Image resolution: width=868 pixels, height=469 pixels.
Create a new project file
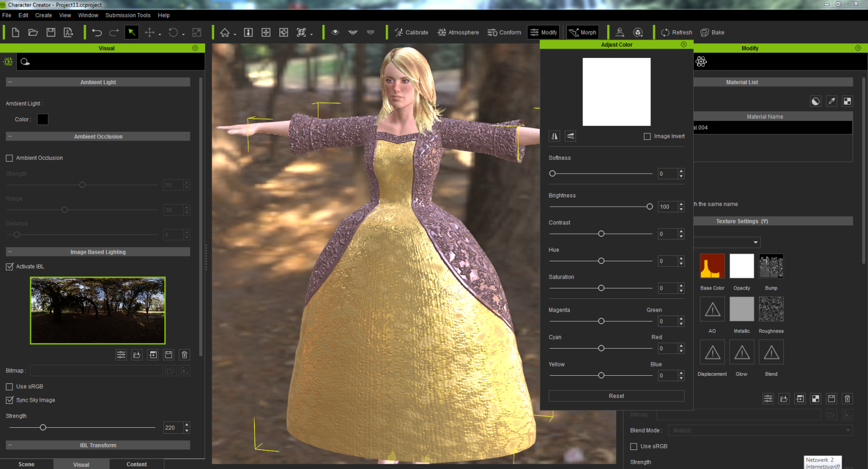pyautogui.click(x=16, y=33)
